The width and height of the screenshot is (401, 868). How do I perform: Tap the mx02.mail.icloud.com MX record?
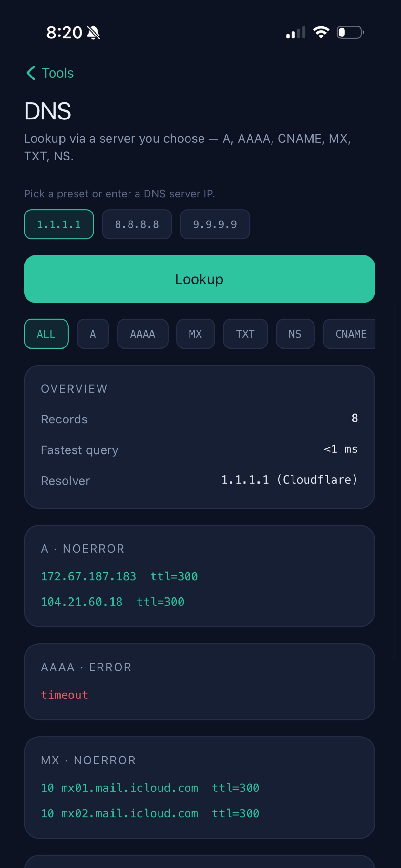[x=150, y=813]
